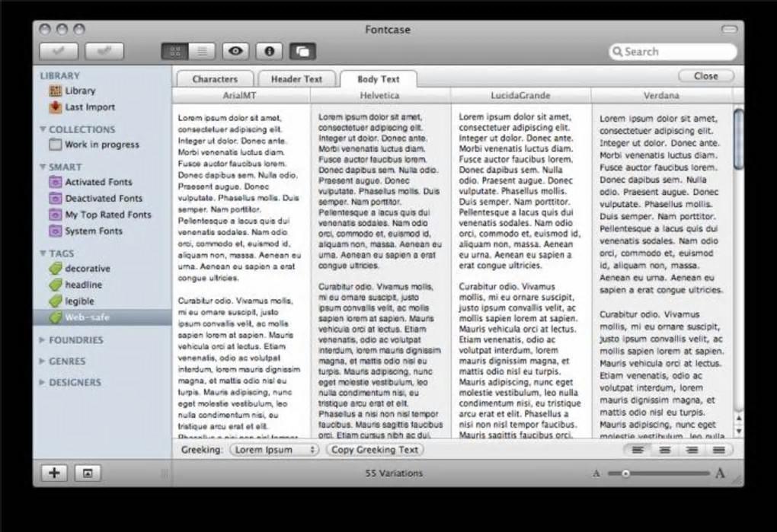This screenshot has width=777, height=532.
Task: Switch to list view mode
Action: point(202,51)
